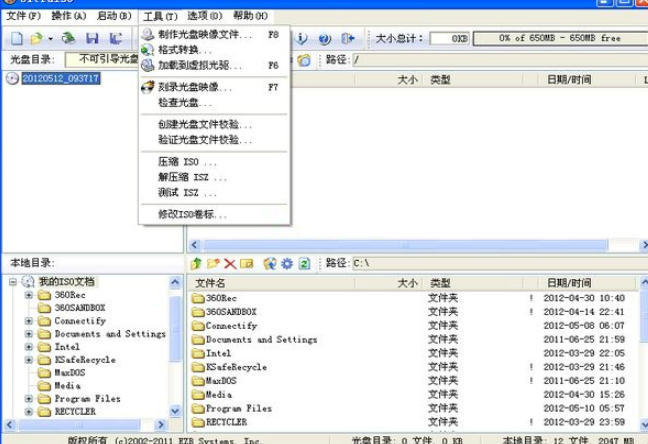
Task: Click the red X delete icon
Action: click(x=230, y=264)
